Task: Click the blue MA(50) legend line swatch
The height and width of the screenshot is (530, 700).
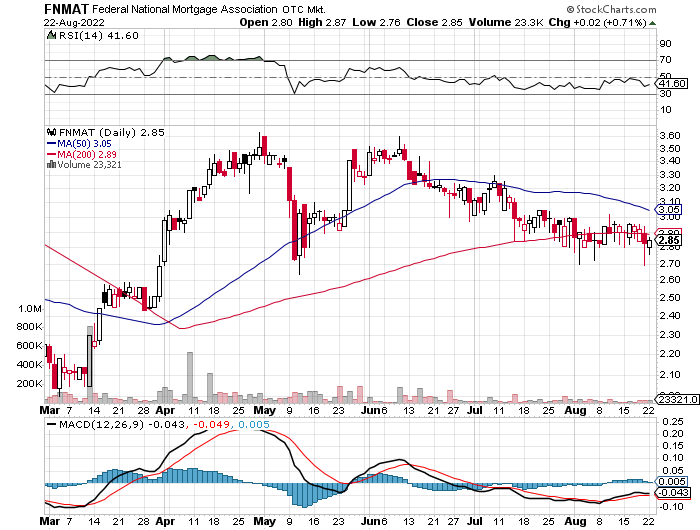Action: (52, 144)
